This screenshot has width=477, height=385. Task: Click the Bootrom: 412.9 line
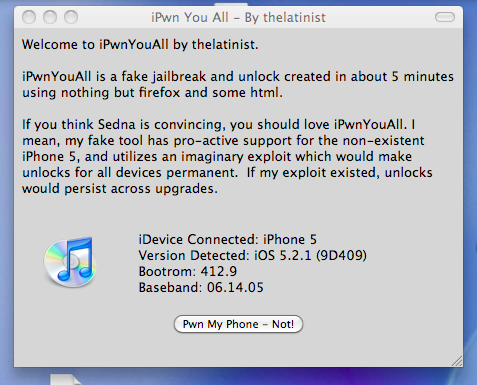tap(188, 271)
